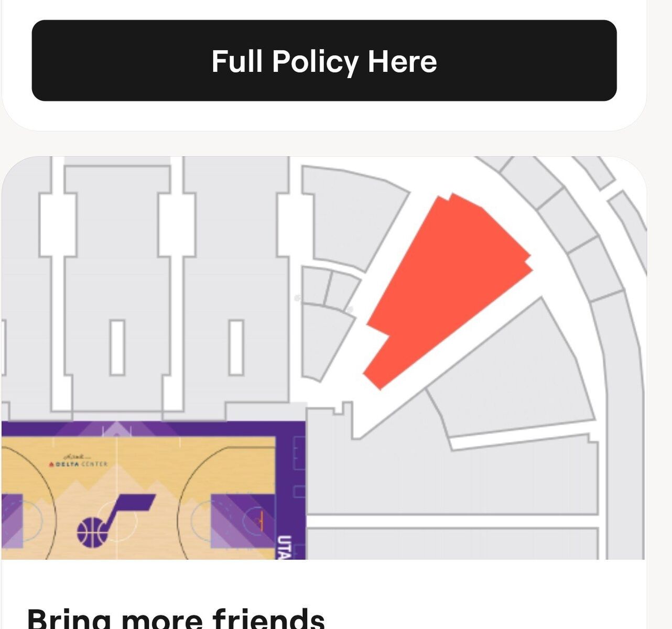Viewport: 672px width, 629px height.
Task: Select the wide gray section right of the court baseline
Action: click(451, 477)
